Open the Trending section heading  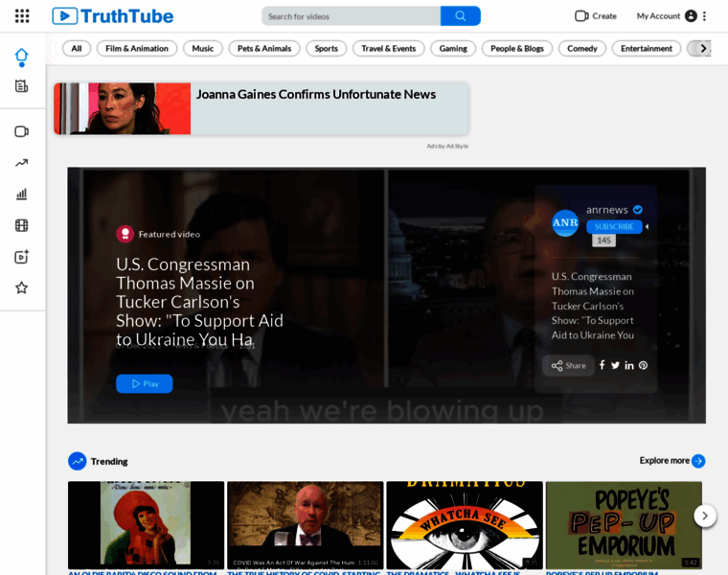(x=109, y=461)
